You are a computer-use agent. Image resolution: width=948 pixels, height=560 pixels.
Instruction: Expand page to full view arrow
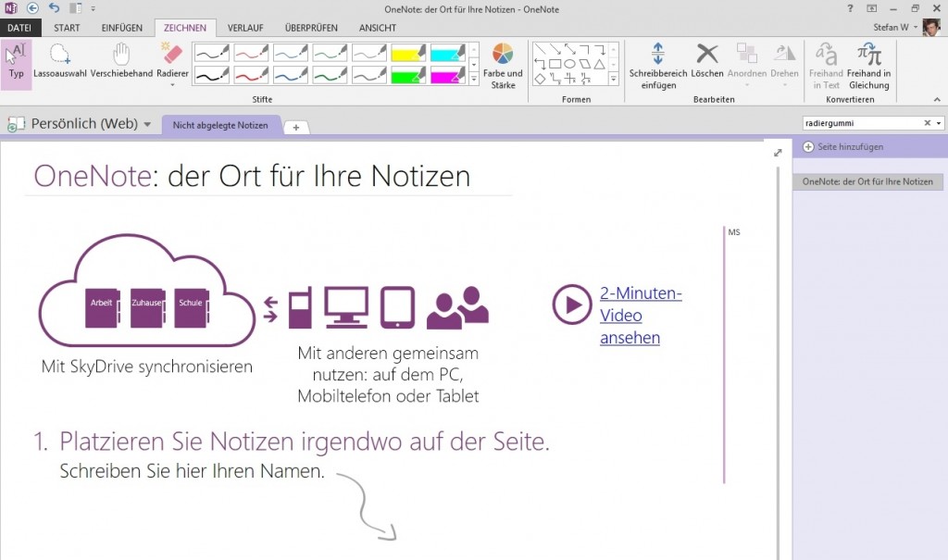[778, 153]
